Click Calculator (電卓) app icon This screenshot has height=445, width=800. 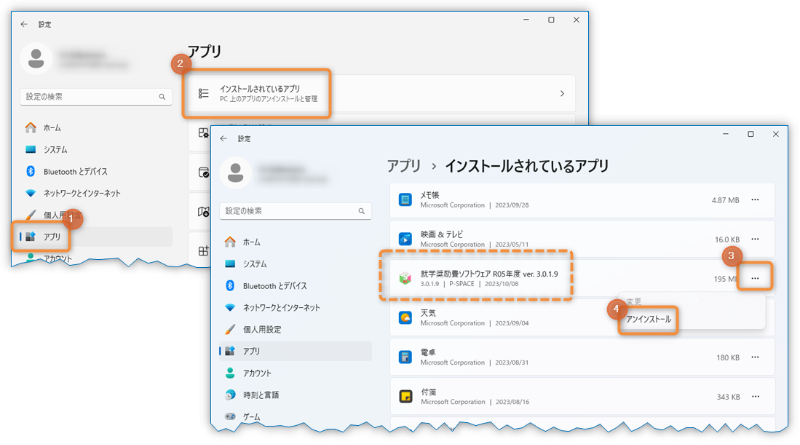(405, 357)
